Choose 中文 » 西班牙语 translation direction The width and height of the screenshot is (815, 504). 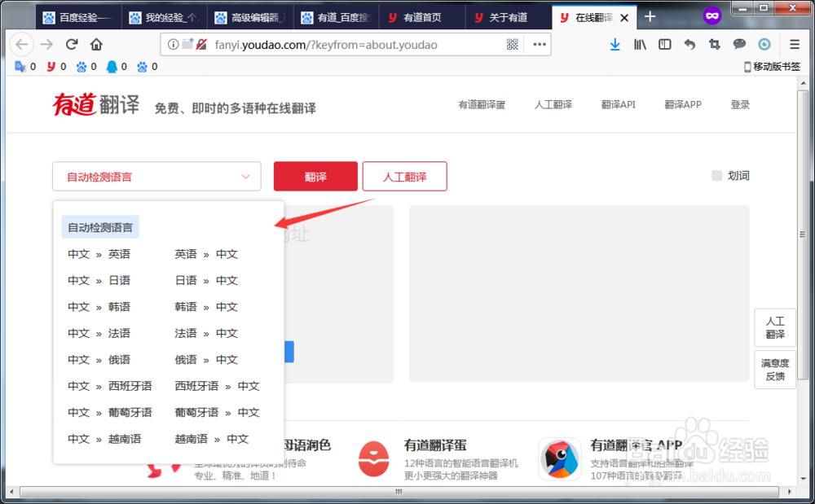click(x=110, y=386)
